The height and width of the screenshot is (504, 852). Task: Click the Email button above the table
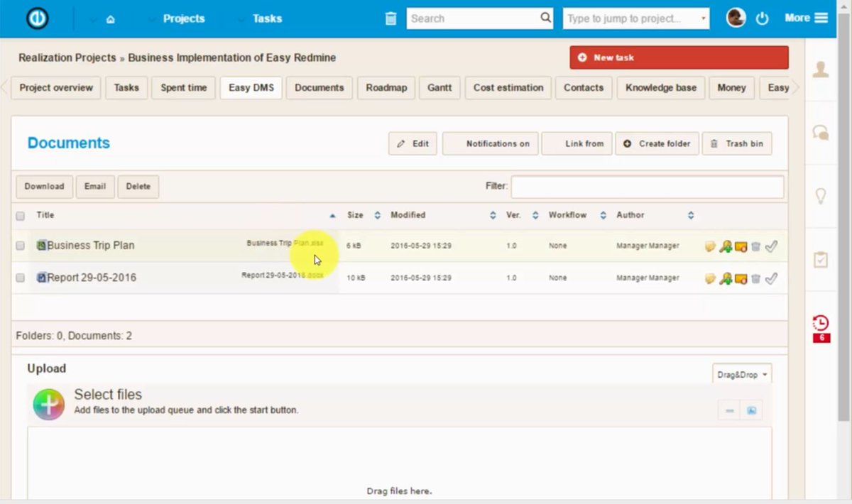[95, 187]
